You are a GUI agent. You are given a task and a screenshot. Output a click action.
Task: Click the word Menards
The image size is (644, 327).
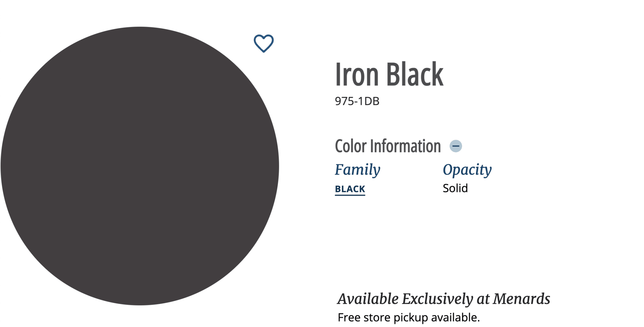(521, 299)
